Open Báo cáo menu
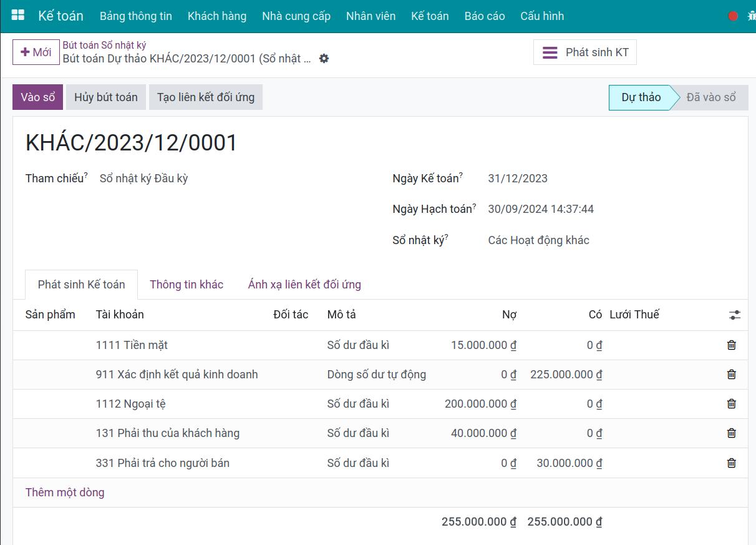 click(485, 16)
